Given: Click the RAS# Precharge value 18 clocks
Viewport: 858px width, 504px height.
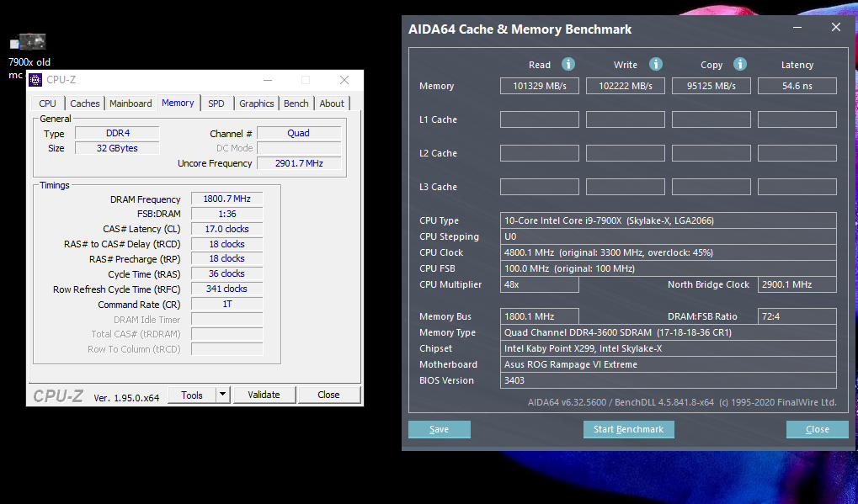Looking at the screenshot, I should [x=226, y=258].
